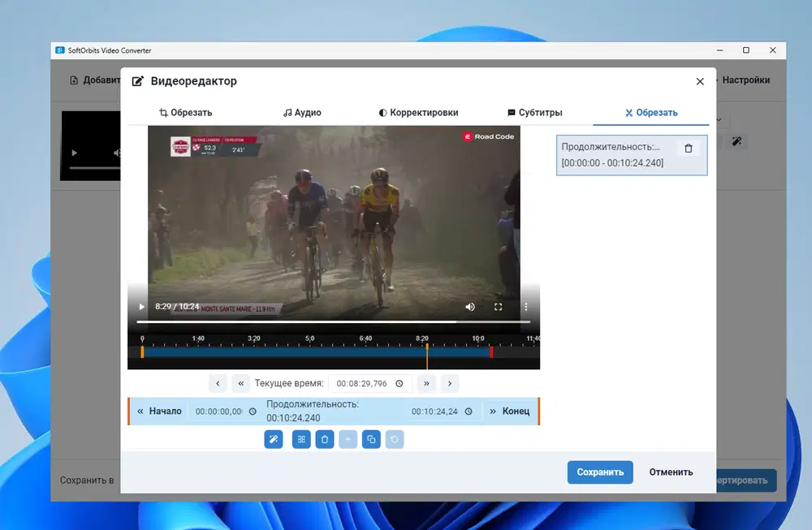
Task: Cancel editing with Отменить
Action: pyautogui.click(x=672, y=472)
